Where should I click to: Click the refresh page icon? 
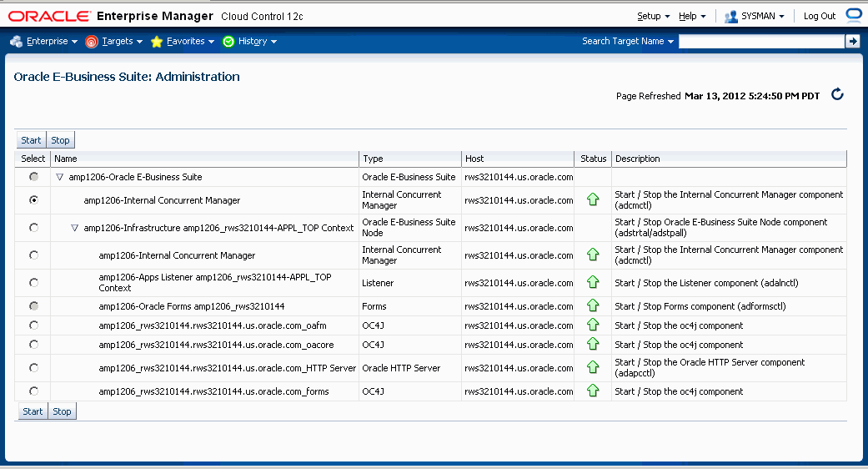[837, 94]
